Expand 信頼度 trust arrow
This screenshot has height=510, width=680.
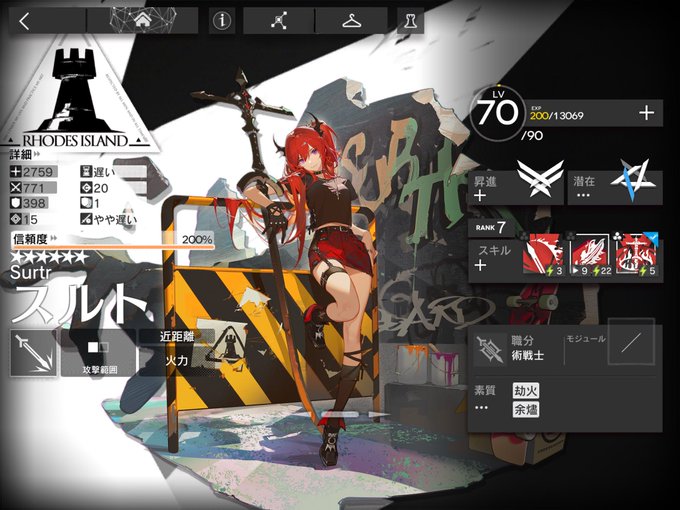point(54,238)
